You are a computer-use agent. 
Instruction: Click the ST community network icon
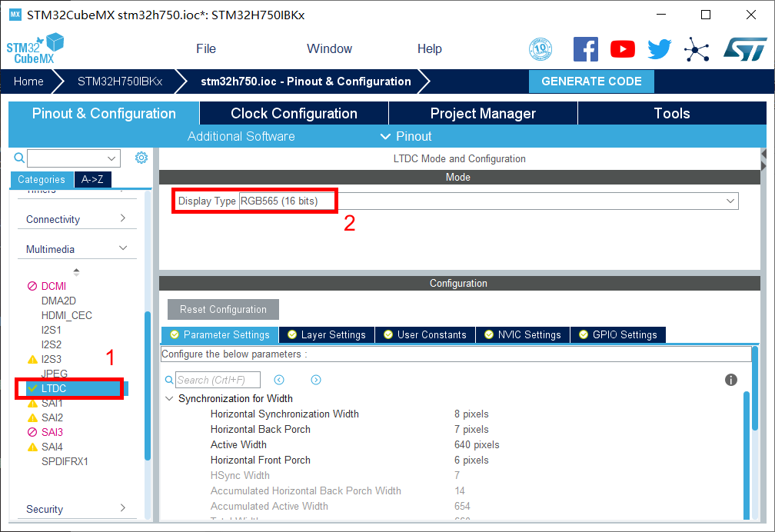pos(697,49)
